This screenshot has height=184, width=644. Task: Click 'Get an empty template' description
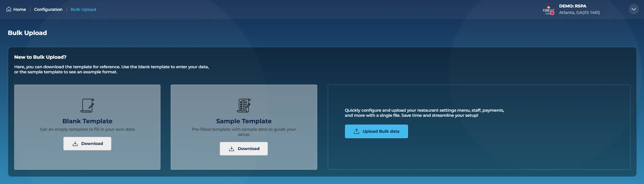87,129
